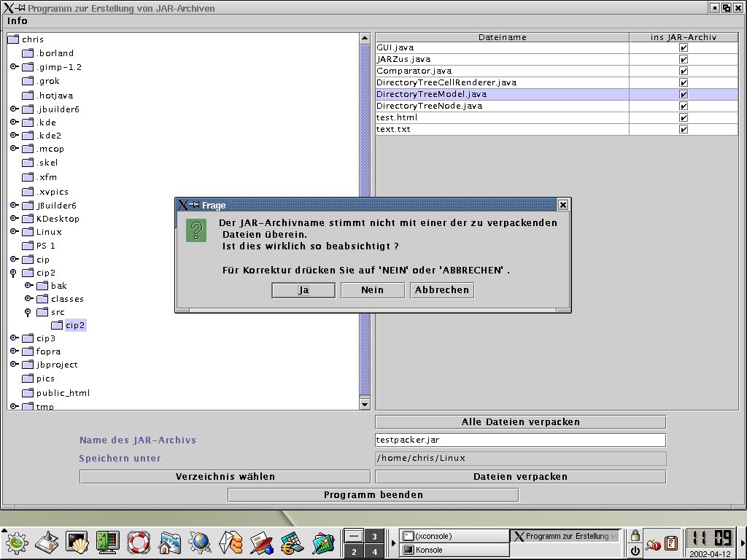Launch the terminal shell icon in the panel
This screenshot has width=747, height=560.
77,542
